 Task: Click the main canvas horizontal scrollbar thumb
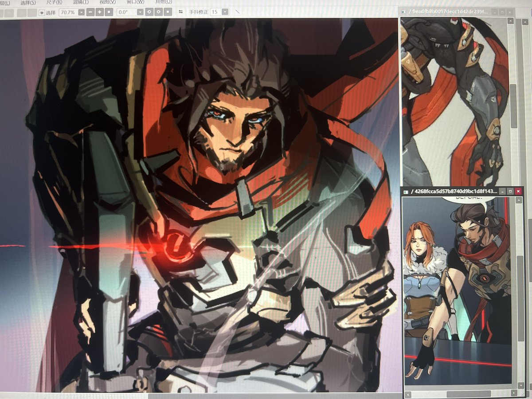pos(275,396)
